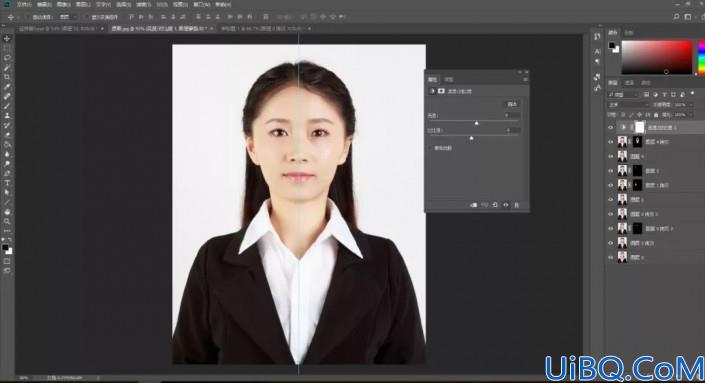Click the Quick Mask mode icon
This screenshot has width=705, height=383.
[x=7, y=261]
